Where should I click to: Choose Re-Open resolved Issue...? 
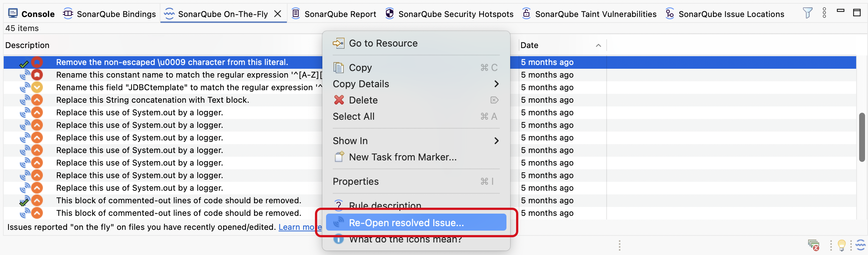tap(416, 222)
